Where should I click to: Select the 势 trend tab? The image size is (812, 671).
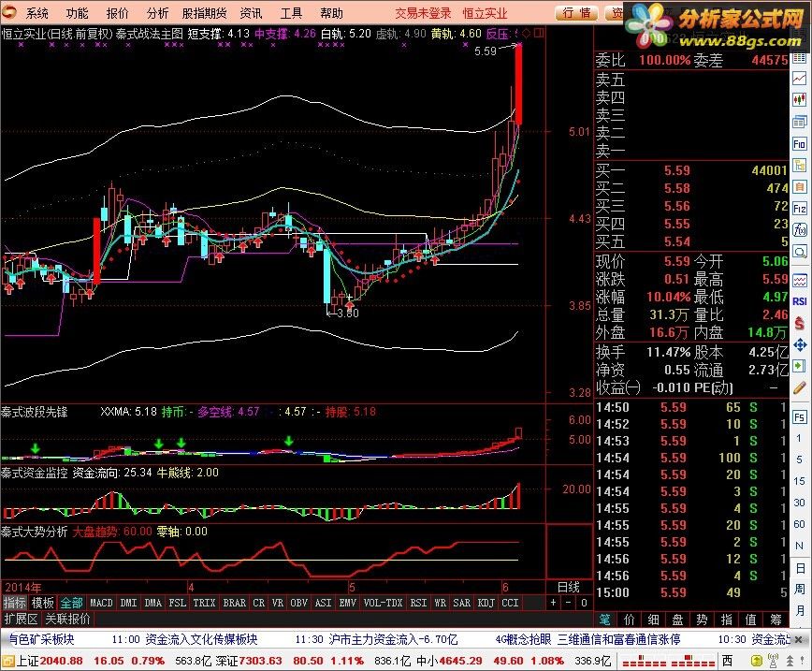[x=702, y=620]
